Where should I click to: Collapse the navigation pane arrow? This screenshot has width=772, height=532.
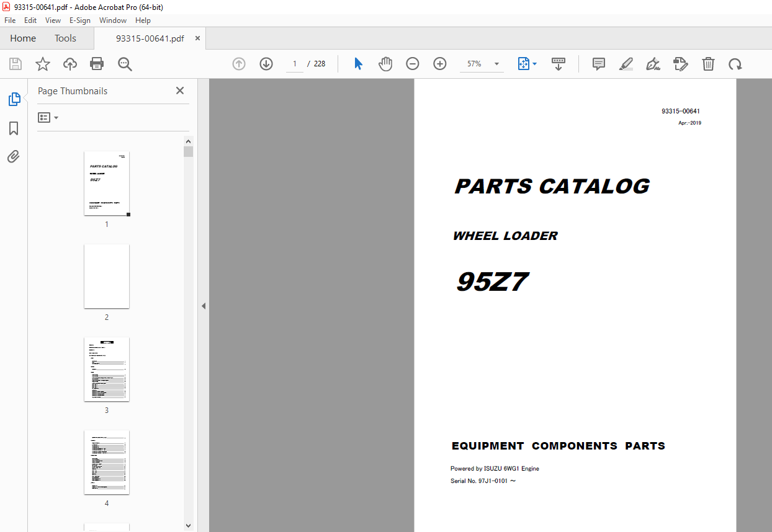[x=204, y=306]
